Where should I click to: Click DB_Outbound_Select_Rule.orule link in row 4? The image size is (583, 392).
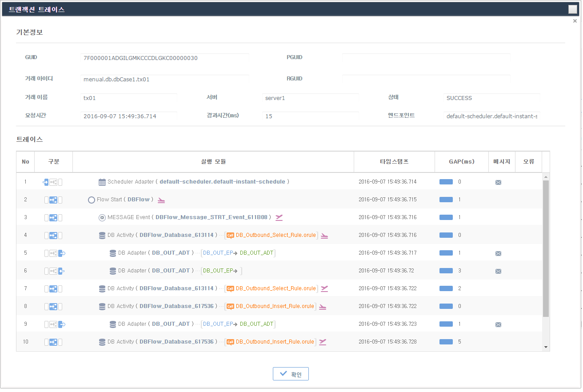(x=276, y=235)
